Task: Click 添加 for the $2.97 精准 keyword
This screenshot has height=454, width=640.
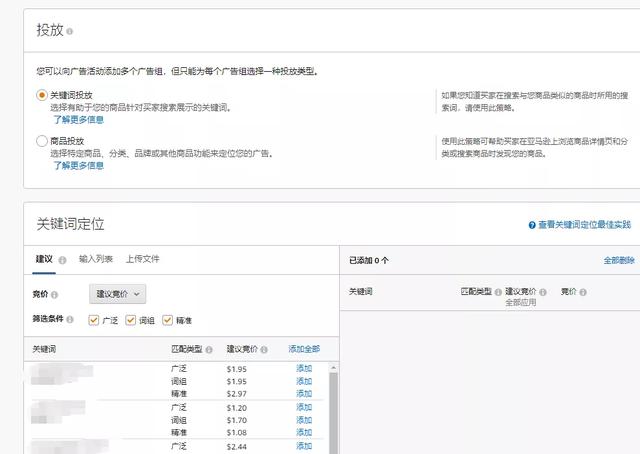Action: coord(304,394)
